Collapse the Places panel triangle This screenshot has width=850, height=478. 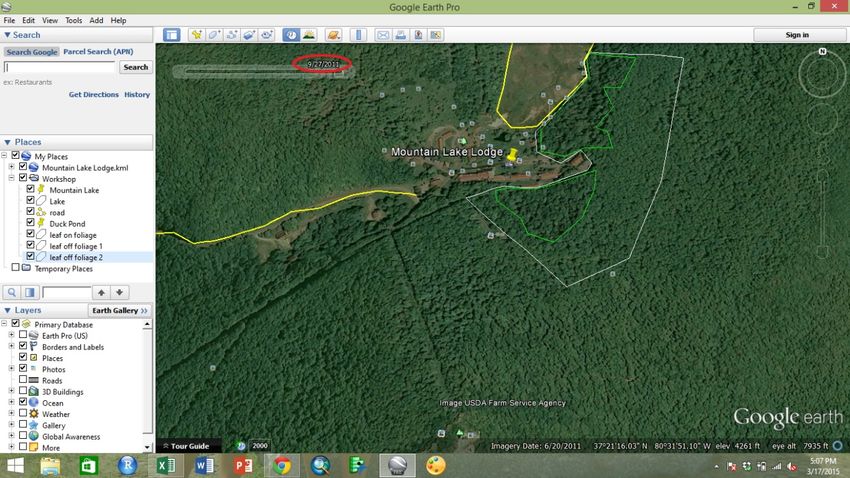pos(7,142)
